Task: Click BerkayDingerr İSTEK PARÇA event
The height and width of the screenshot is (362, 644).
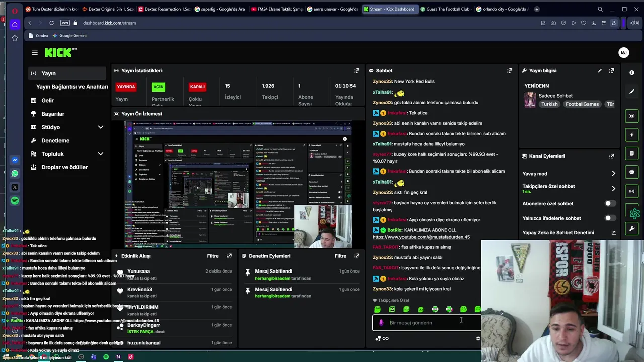Action: (175, 328)
